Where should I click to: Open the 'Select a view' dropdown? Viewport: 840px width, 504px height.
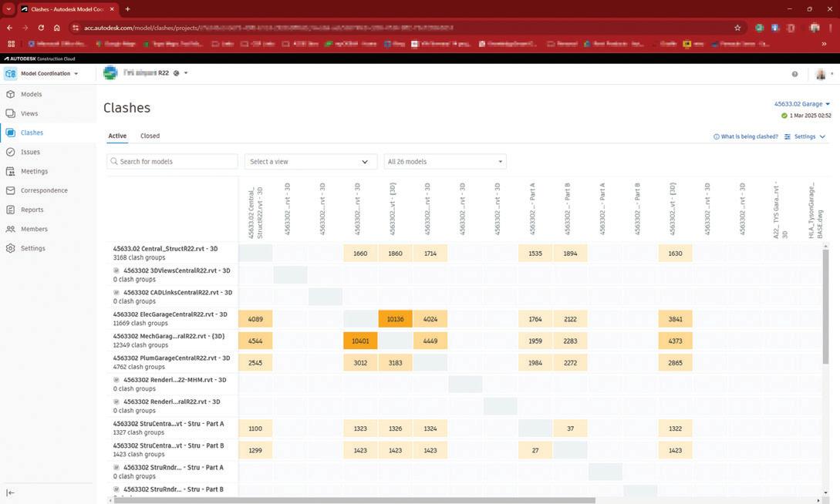pos(311,162)
